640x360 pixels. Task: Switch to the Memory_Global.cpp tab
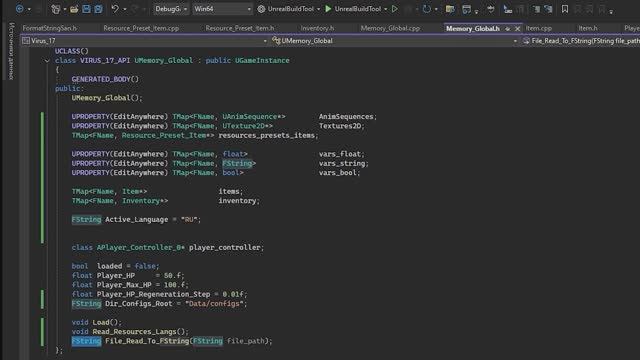(x=390, y=28)
